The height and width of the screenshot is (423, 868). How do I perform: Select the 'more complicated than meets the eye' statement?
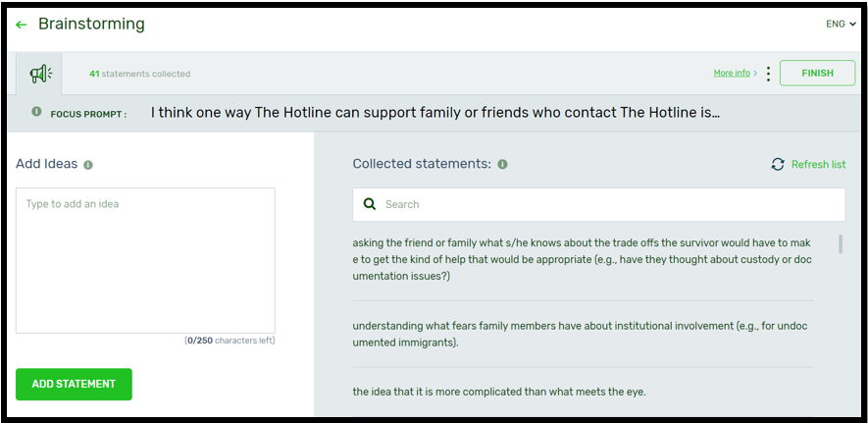point(499,392)
